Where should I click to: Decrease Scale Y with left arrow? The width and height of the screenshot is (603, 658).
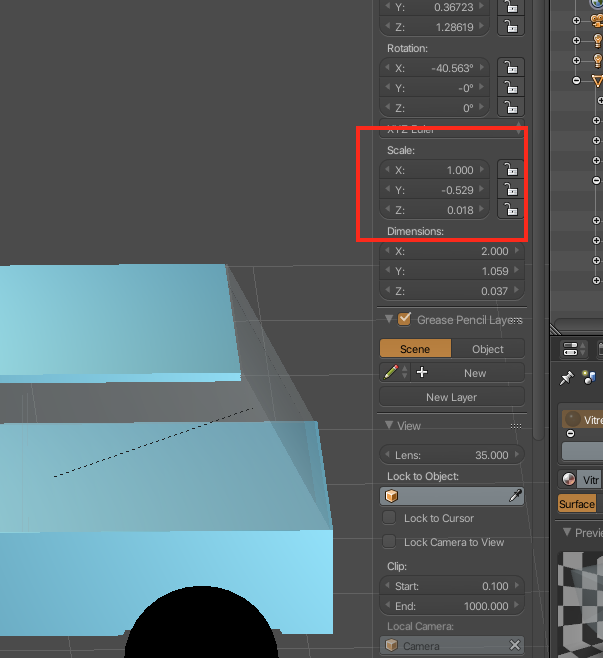click(387, 189)
